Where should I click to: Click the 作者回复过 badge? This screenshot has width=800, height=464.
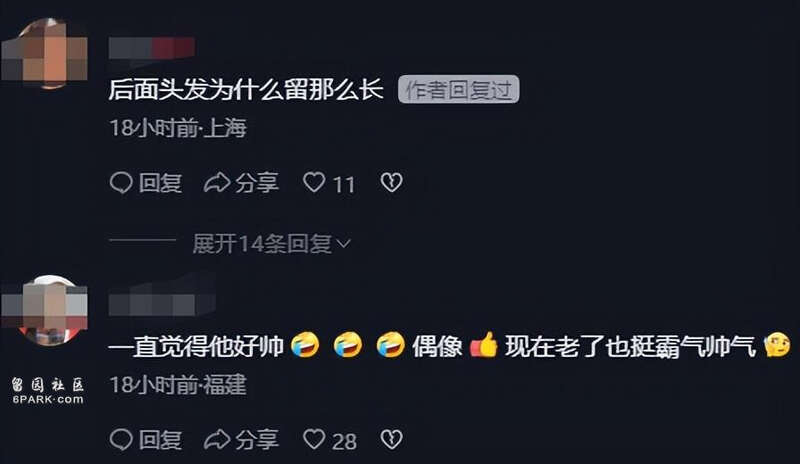[459, 89]
